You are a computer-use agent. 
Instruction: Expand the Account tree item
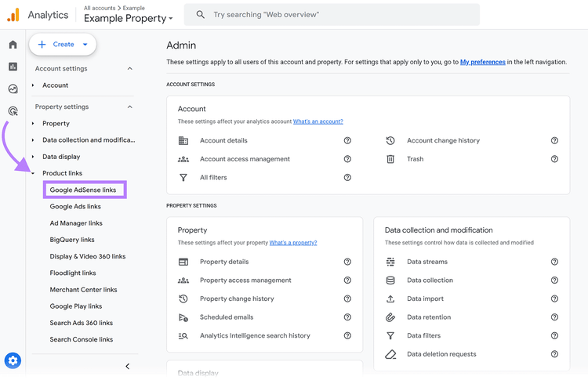[x=33, y=85]
